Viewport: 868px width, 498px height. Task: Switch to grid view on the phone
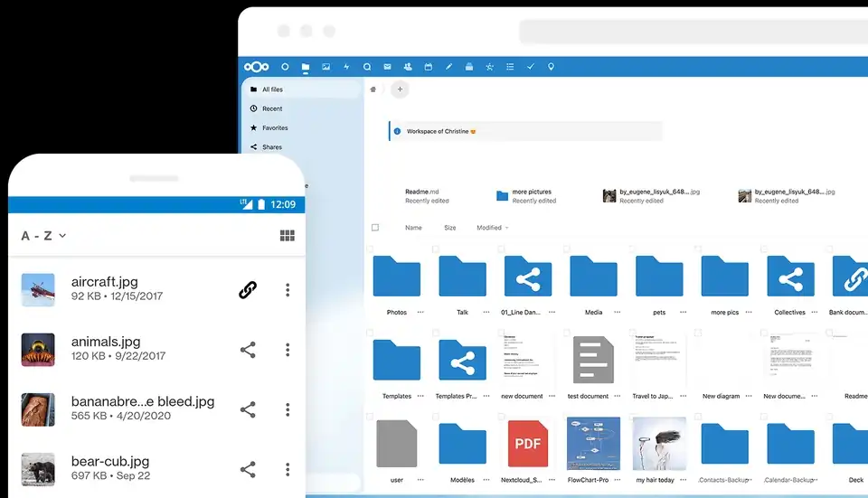coord(288,236)
